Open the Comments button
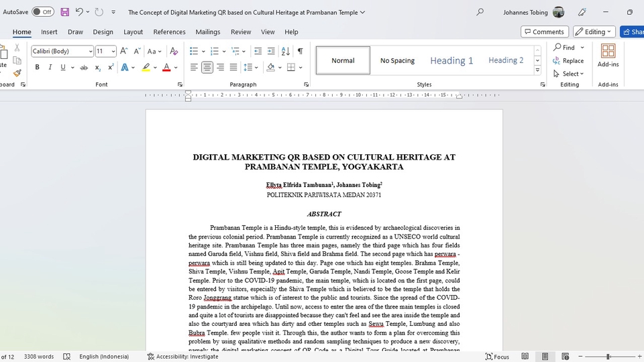 [545, 32]
